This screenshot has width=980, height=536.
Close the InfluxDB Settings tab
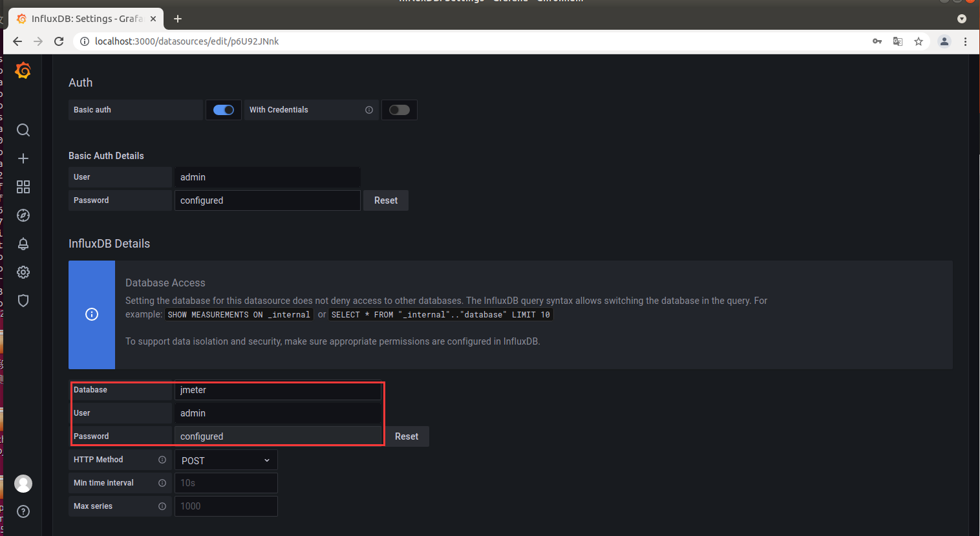pos(153,19)
